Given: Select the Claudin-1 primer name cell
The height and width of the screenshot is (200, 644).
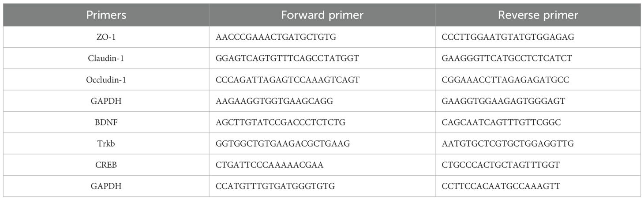Looking at the screenshot, I should tap(106, 58).
